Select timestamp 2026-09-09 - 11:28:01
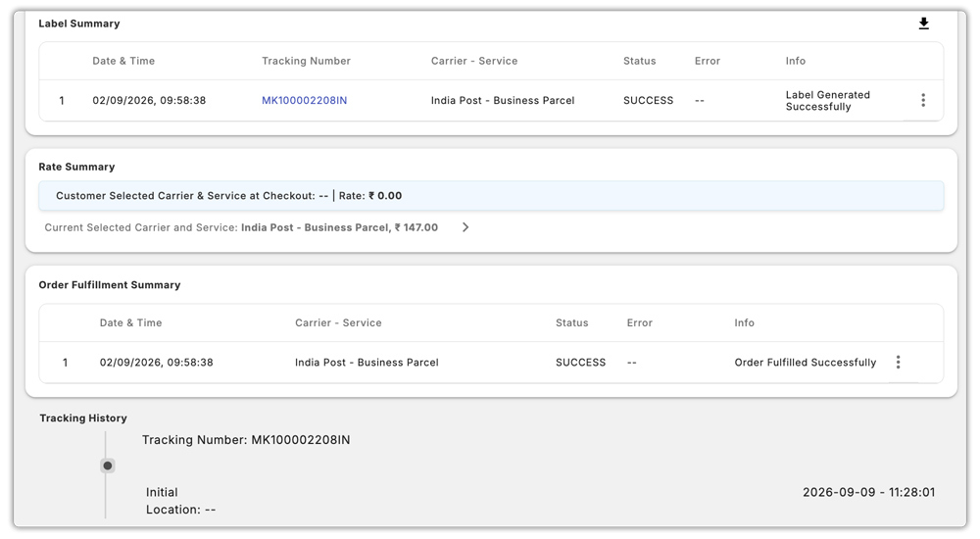This screenshot has width=980, height=539. 868,493
